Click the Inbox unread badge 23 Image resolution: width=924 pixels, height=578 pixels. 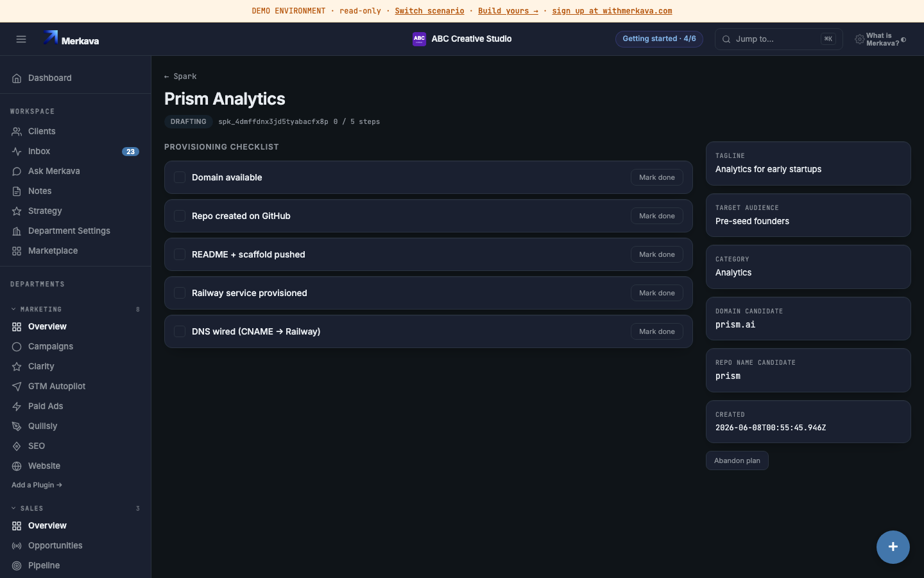pyautogui.click(x=130, y=152)
